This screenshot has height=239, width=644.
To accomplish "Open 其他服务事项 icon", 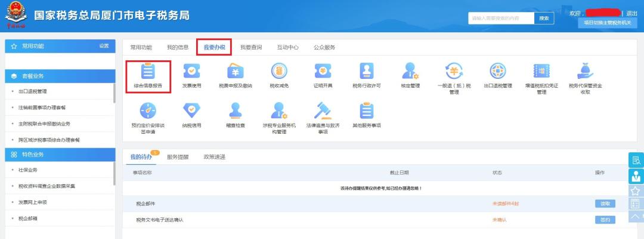I will 367,111.
